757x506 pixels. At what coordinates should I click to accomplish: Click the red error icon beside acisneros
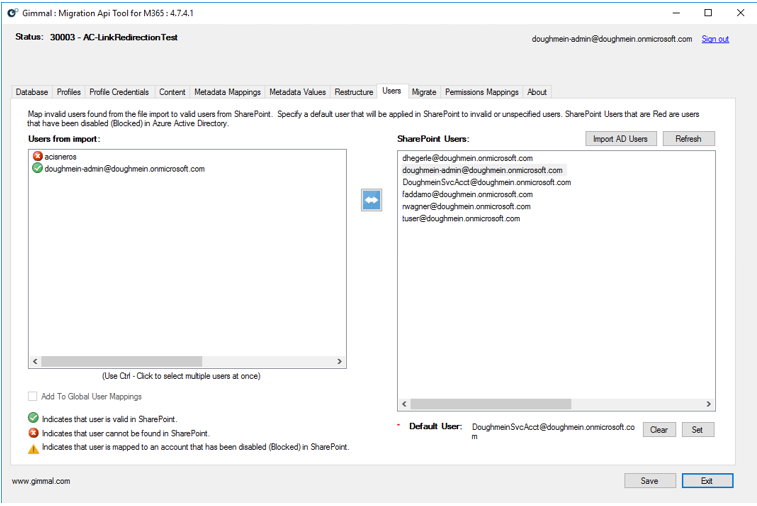tap(37, 157)
